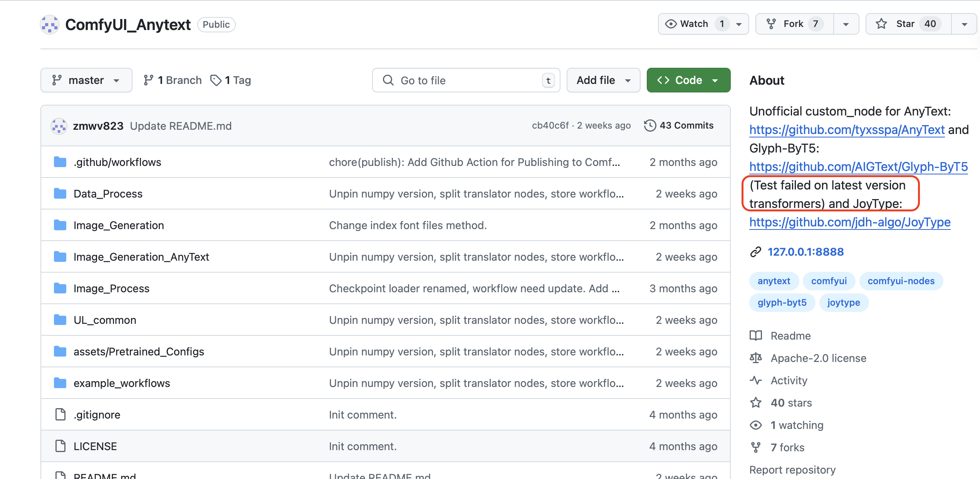Open the green Code dropdown button

pos(688,80)
